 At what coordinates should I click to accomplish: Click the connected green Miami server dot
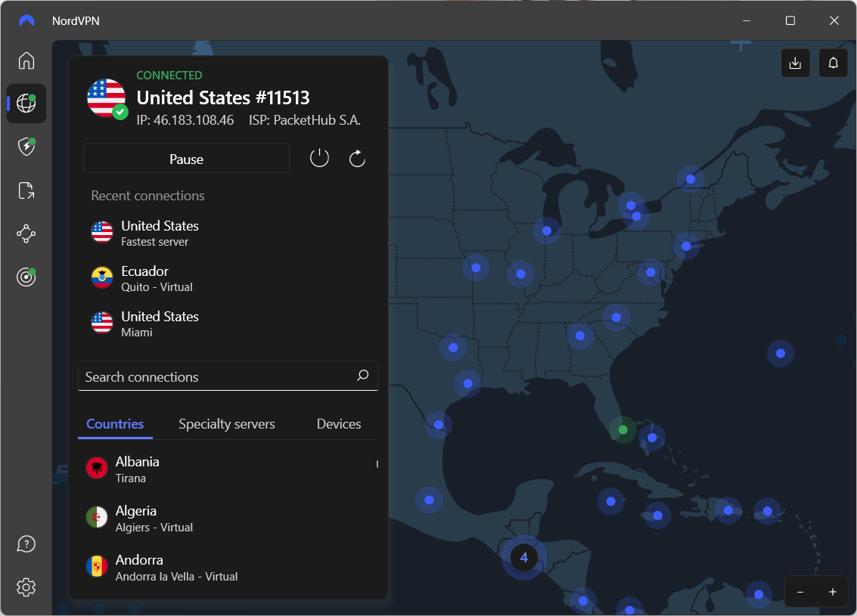[623, 430]
